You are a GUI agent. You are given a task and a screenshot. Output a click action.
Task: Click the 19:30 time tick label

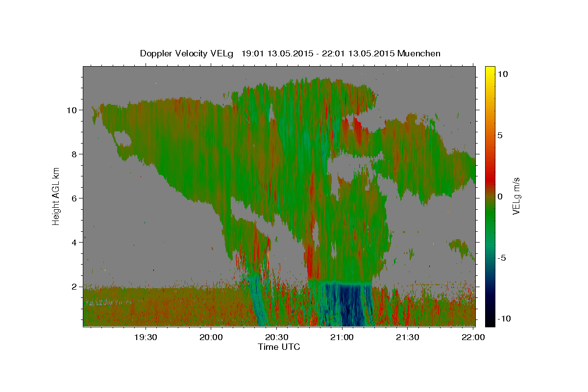click(146, 337)
